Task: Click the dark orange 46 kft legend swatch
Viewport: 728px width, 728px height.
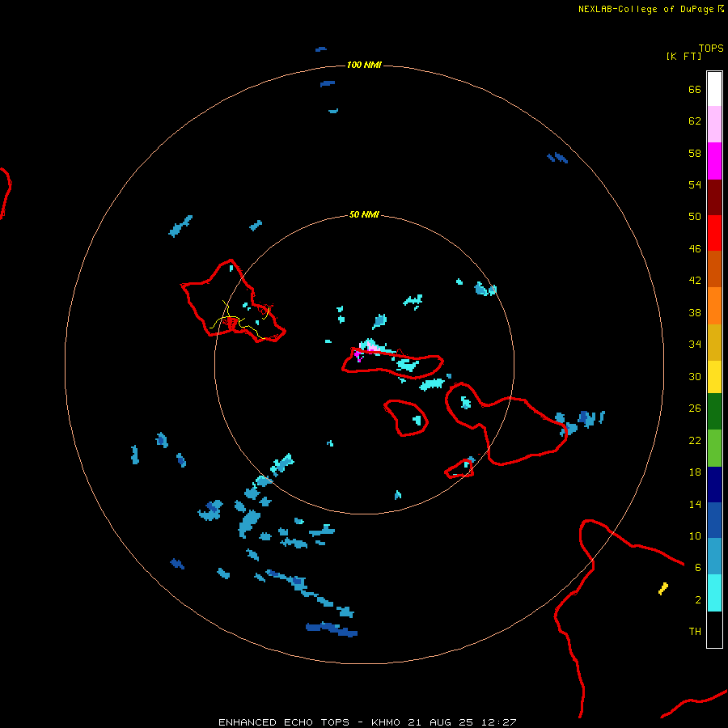Action: [714, 269]
